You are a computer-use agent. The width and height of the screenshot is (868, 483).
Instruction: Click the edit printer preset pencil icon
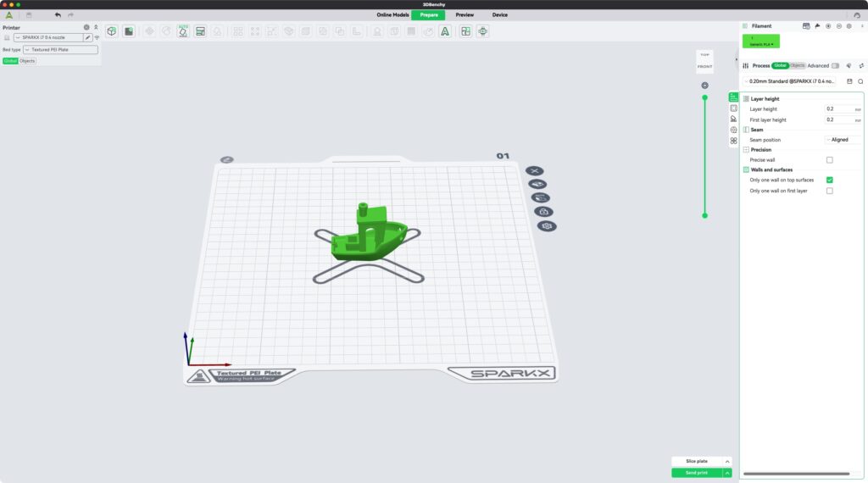pyautogui.click(x=87, y=38)
